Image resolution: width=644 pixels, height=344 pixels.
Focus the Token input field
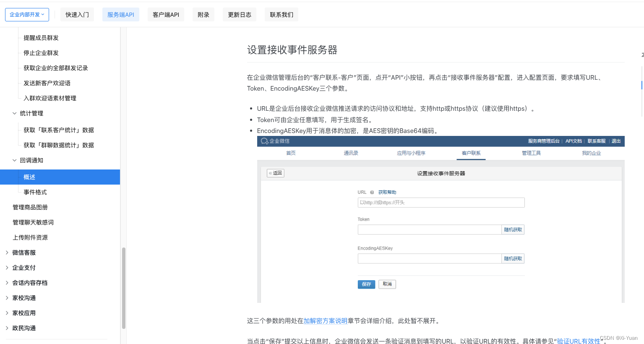point(430,229)
